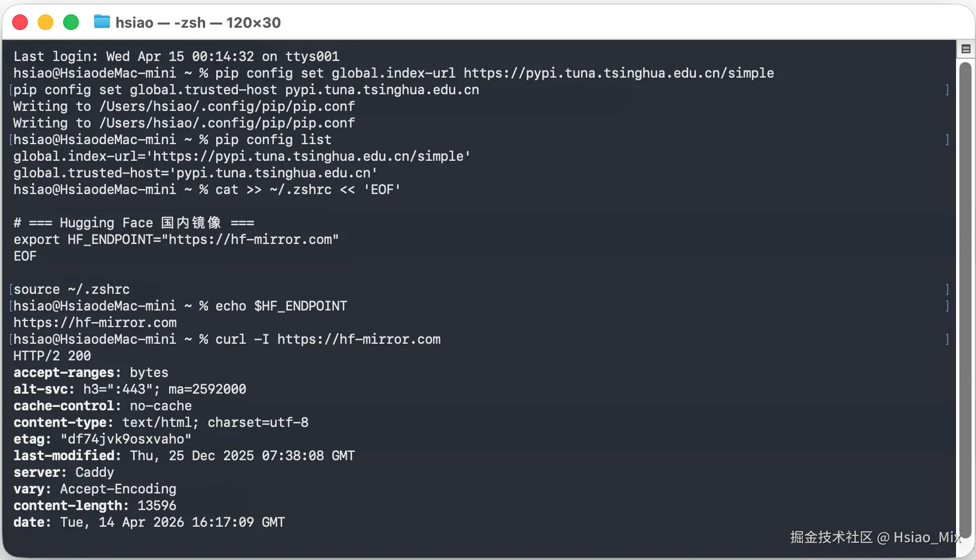The image size is (976, 560).
Task: Minimize the window using the yellow button
Action: tap(45, 22)
